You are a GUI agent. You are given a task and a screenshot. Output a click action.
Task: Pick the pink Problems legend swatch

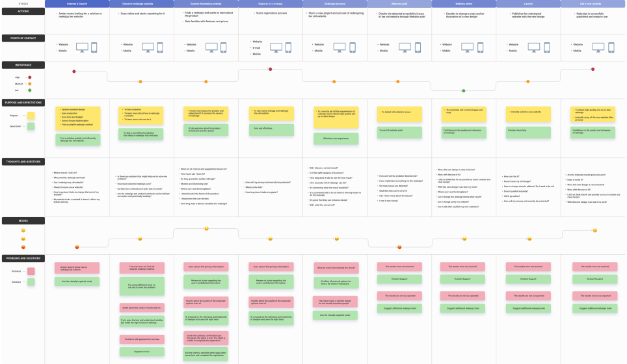coord(31,271)
